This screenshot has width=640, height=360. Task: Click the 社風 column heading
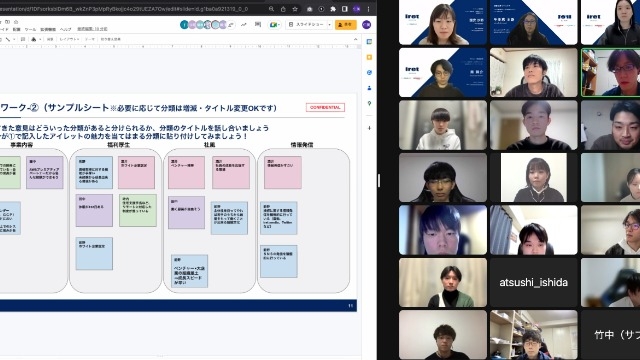point(209,145)
